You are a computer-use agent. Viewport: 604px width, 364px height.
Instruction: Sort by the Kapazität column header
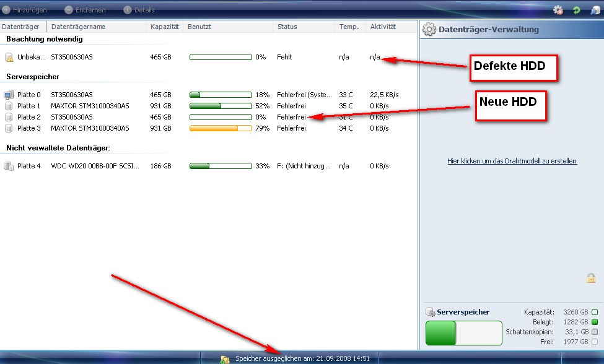pos(164,27)
